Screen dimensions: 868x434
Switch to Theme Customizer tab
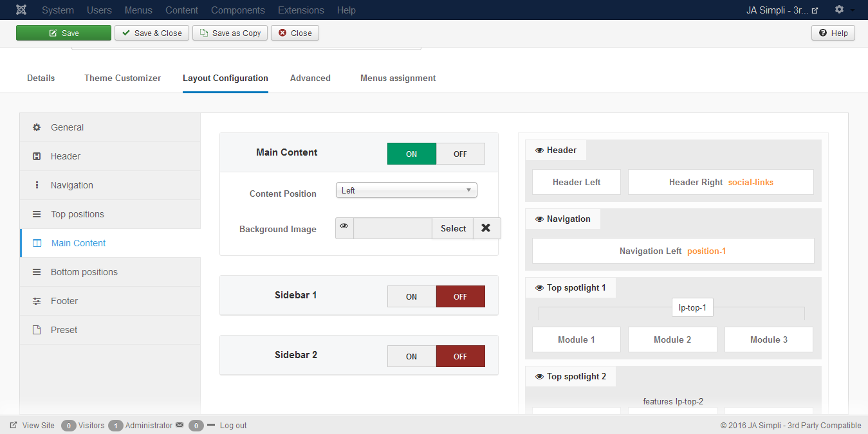coord(123,78)
